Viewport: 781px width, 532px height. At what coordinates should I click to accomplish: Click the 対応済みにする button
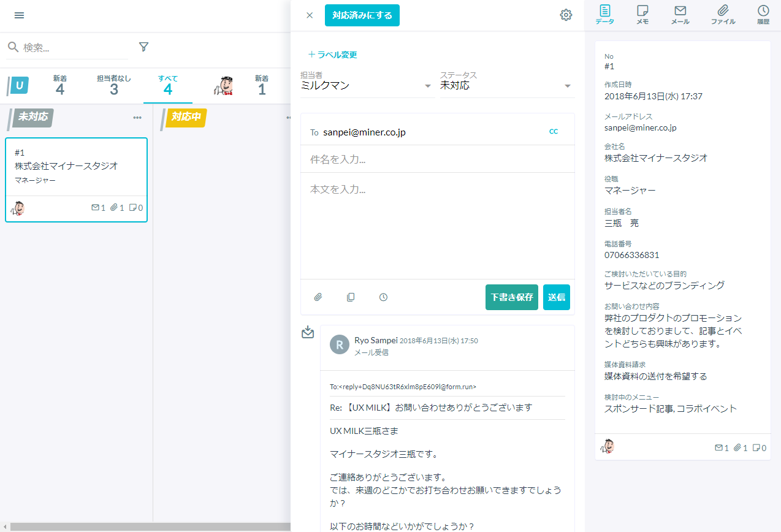coord(362,15)
